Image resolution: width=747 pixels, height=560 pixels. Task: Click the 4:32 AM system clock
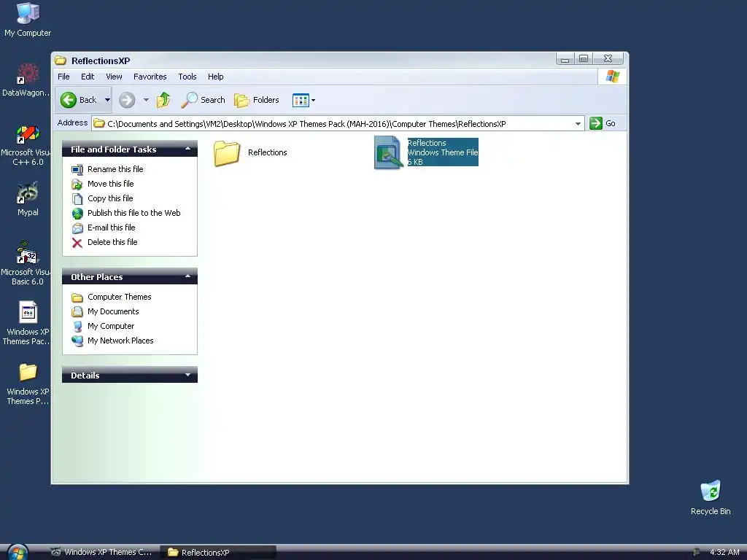[724, 553]
